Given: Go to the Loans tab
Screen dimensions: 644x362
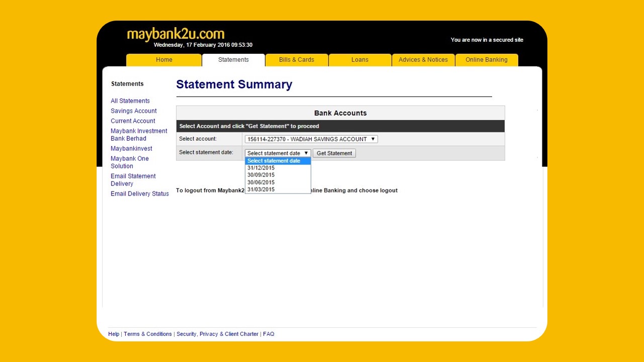Looking at the screenshot, I should (x=360, y=60).
